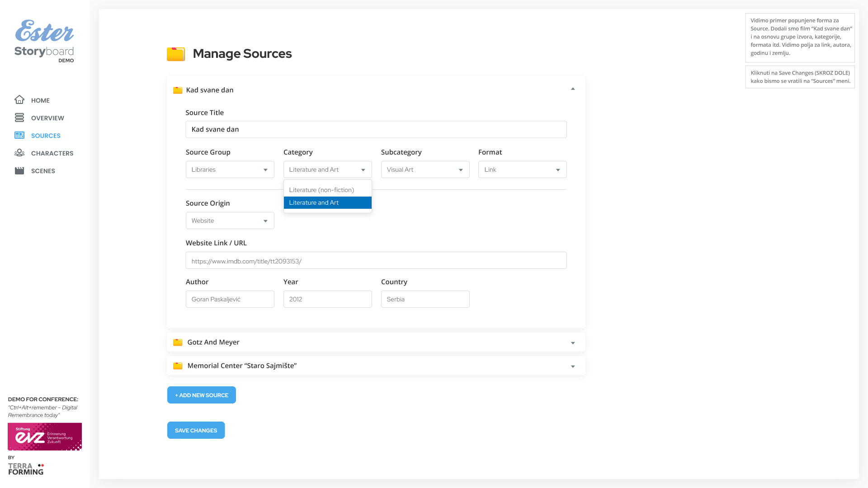This screenshot has height=488, width=868.
Task: Click the Characters people icon
Action: [x=19, y=153]
